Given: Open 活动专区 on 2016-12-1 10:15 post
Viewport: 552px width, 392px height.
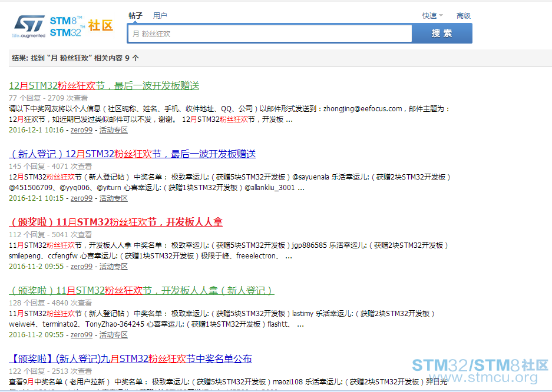Looking at the screenshot, I should click(113, 198).
